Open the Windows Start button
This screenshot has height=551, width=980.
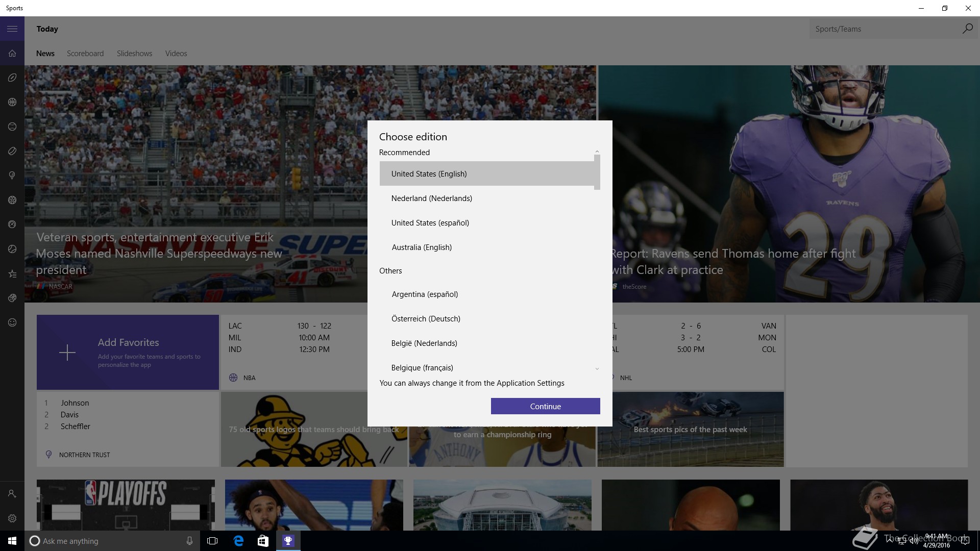12,541
